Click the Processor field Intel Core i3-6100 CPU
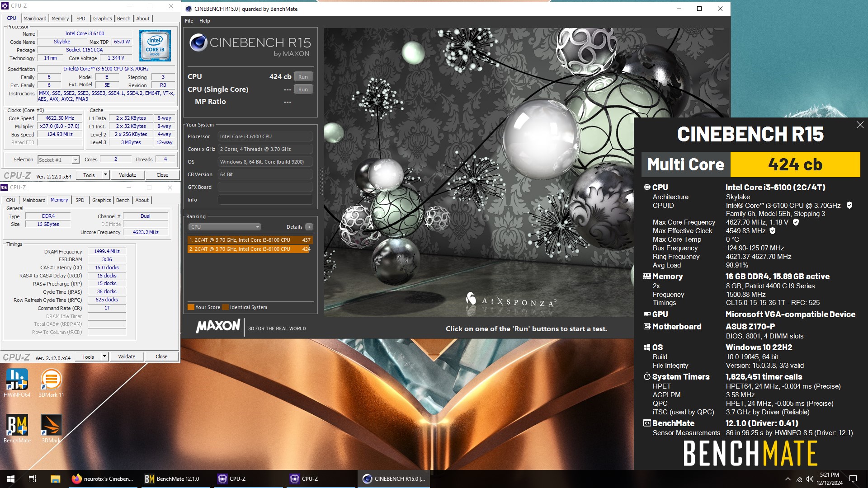868x488 pixels. pyautogui.click(x=265, y=136)
